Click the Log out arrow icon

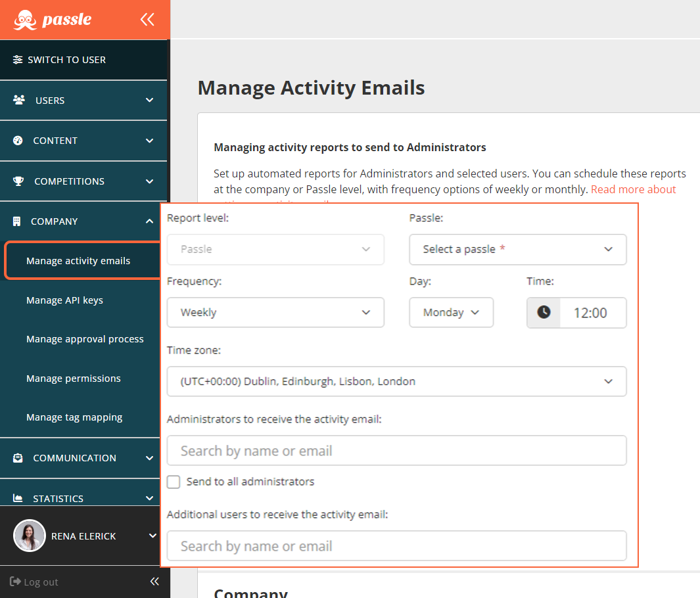(x=15, y=582)
